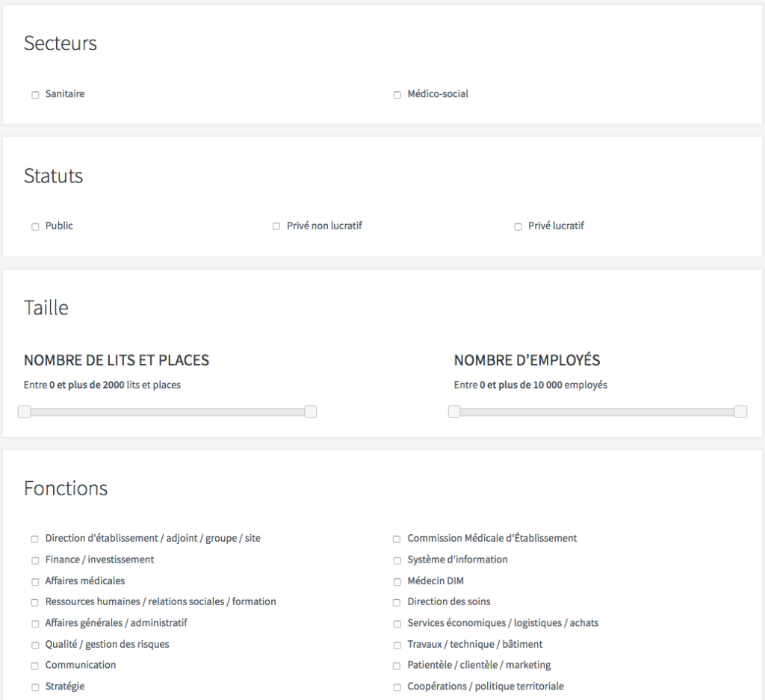Click left handle of employés slider

tap(454, 412)
